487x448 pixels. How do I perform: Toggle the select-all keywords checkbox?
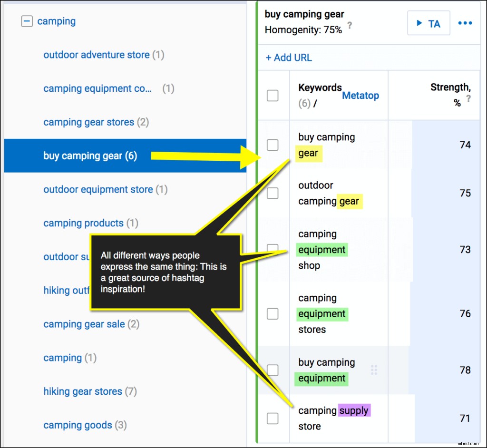coord(273,96)
